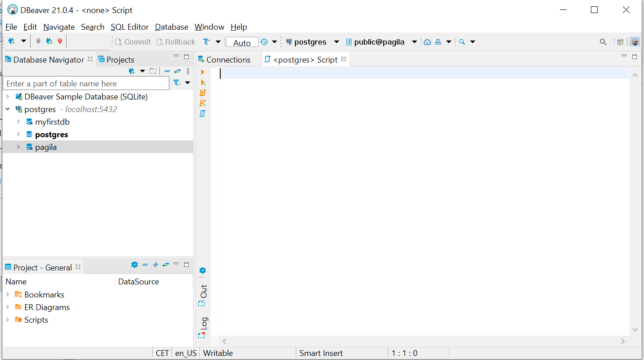Expand the myfirstdb database node
The image size is (644, 360).
18,121
